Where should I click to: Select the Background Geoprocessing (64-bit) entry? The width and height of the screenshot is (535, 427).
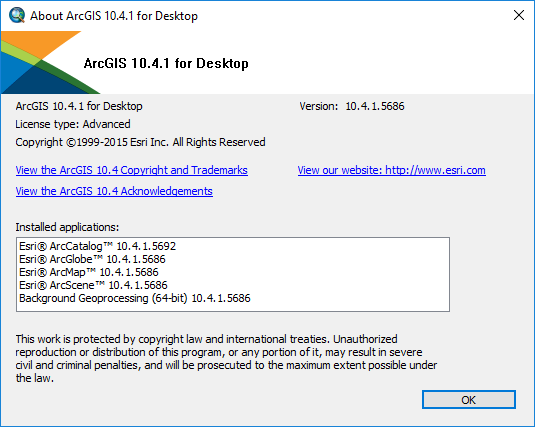pos(134,298)
